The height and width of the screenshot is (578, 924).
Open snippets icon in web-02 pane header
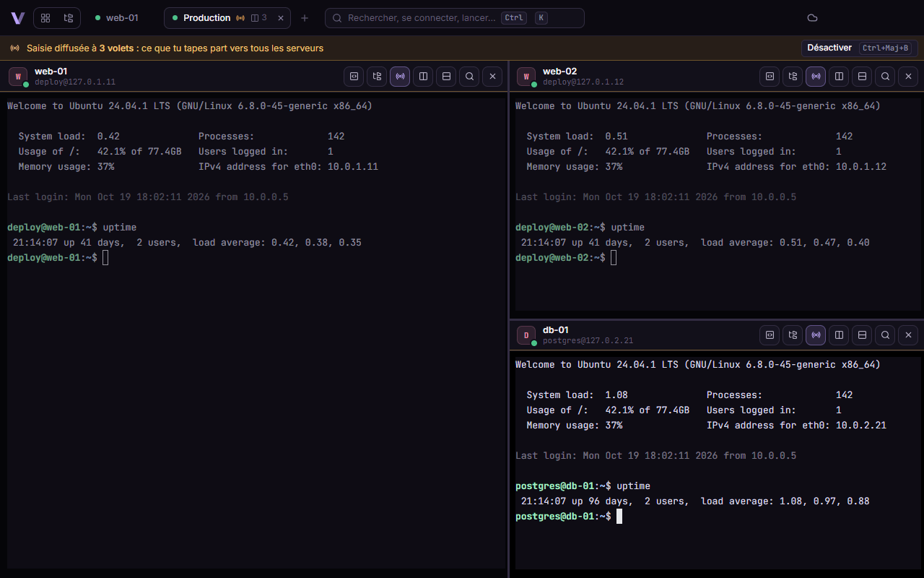point(770,76)
